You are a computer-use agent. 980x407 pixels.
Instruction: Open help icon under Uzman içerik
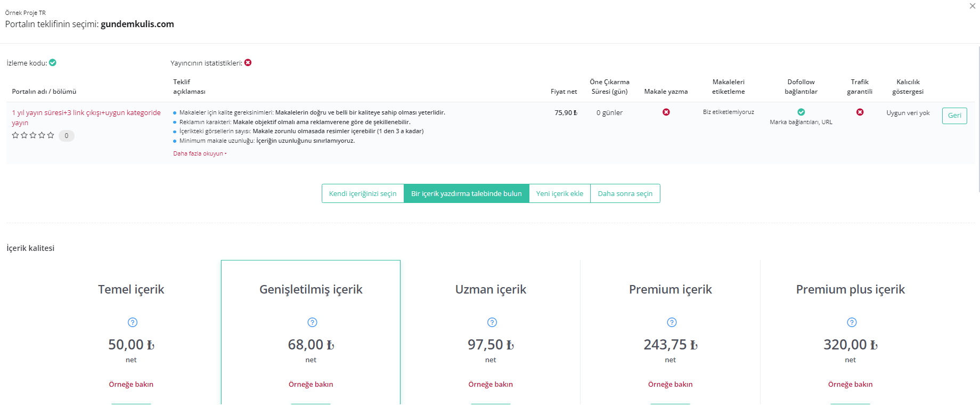492,322
